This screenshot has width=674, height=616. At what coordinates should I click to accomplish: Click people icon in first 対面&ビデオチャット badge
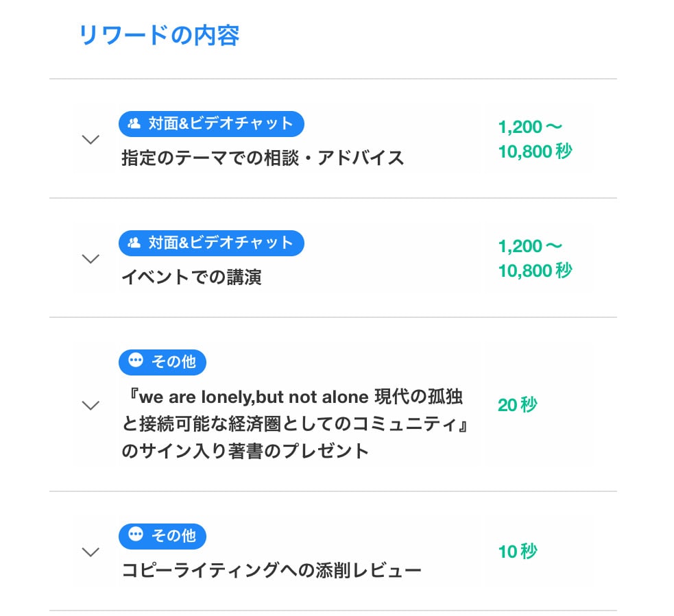click(x=134, y=124)
